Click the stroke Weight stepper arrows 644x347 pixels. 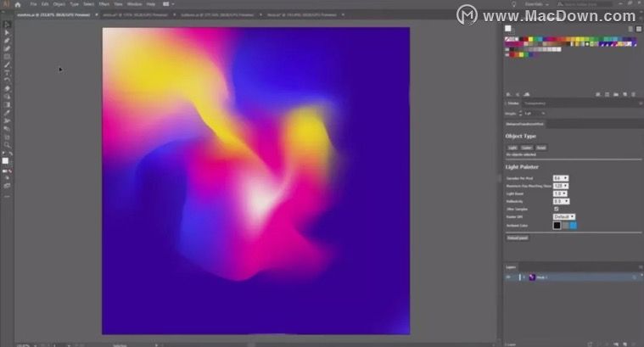520,113
